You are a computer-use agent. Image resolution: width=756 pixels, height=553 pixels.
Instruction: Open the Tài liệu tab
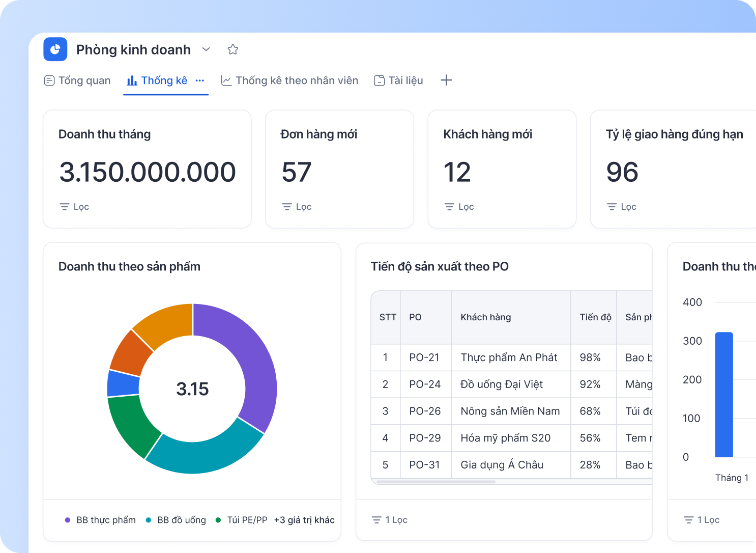(398, 80)
